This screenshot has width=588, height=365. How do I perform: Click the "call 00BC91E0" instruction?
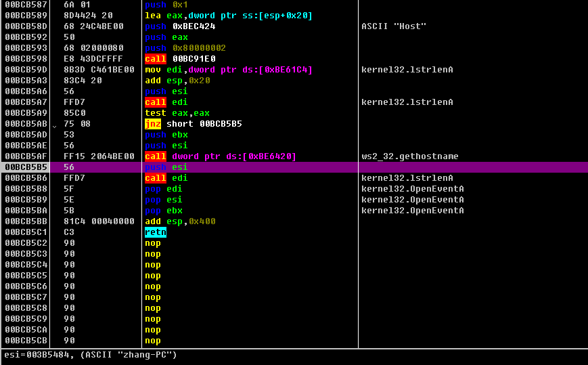click(x=180, y=59)
